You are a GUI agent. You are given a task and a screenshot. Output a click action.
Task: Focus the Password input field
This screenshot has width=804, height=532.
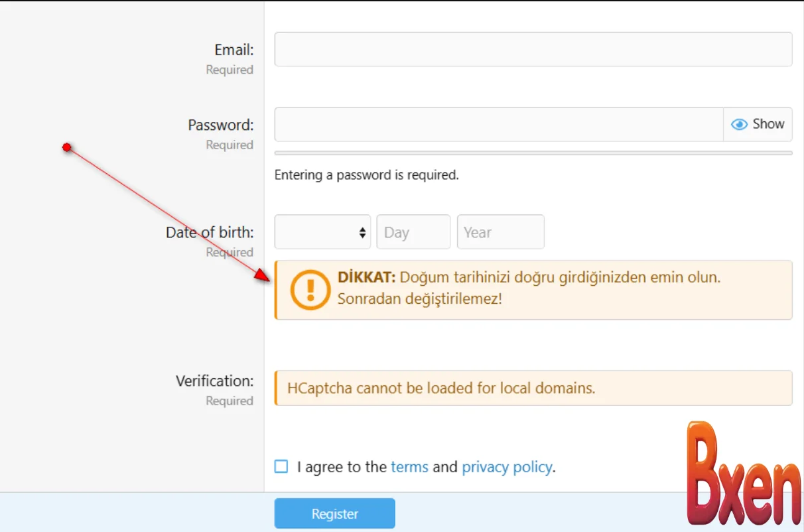498,124
